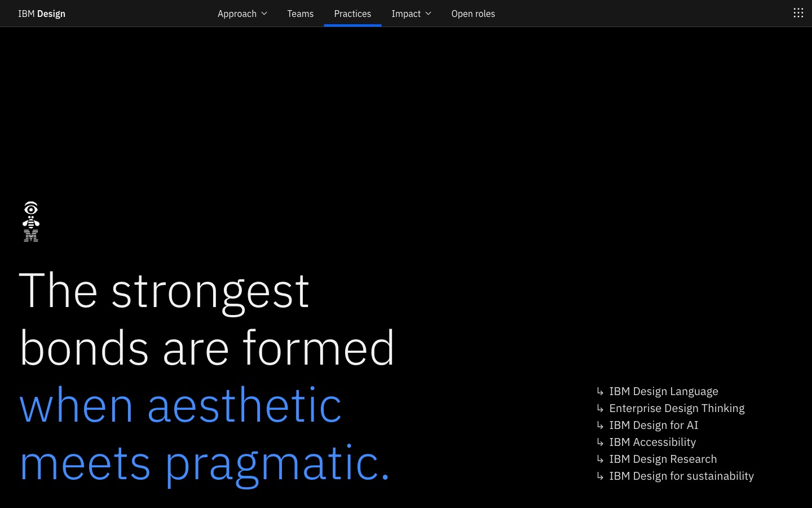Click the headline text "bonds are formed"
Screen dimensions: 812x508
(x=207, y=348)
